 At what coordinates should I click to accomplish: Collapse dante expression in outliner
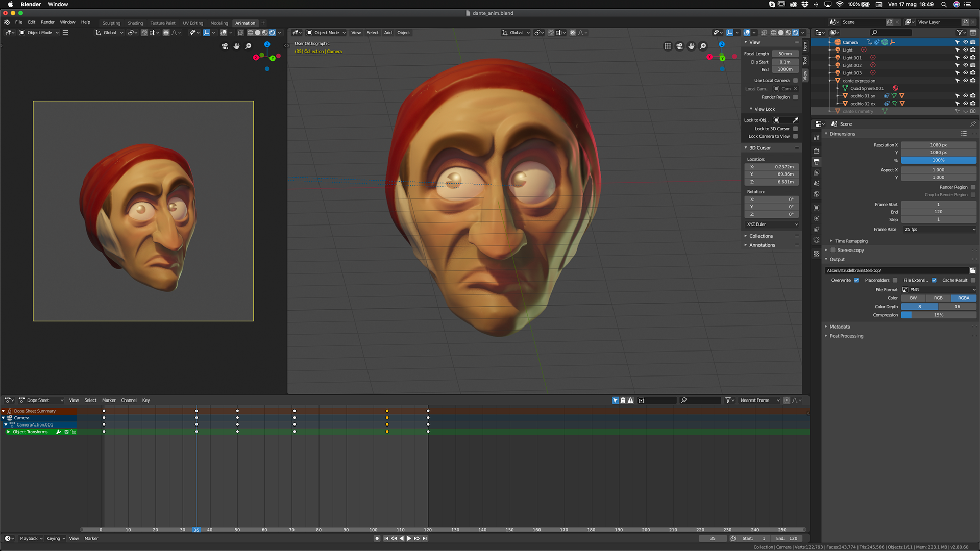coord(830,81)
